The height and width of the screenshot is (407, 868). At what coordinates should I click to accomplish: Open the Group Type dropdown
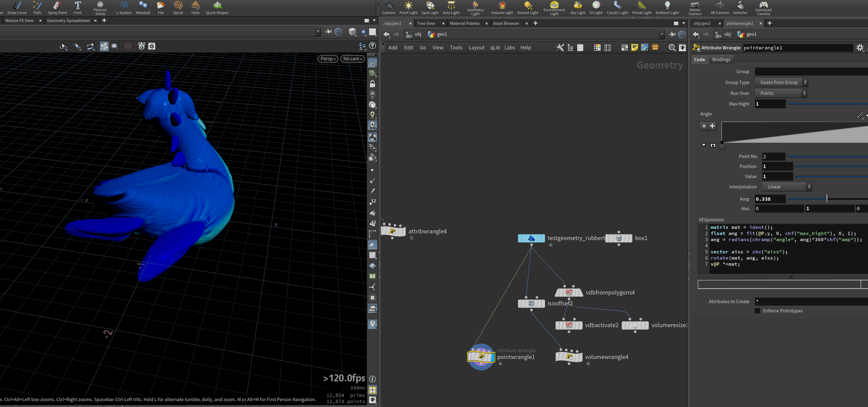[x=781, y=82]
